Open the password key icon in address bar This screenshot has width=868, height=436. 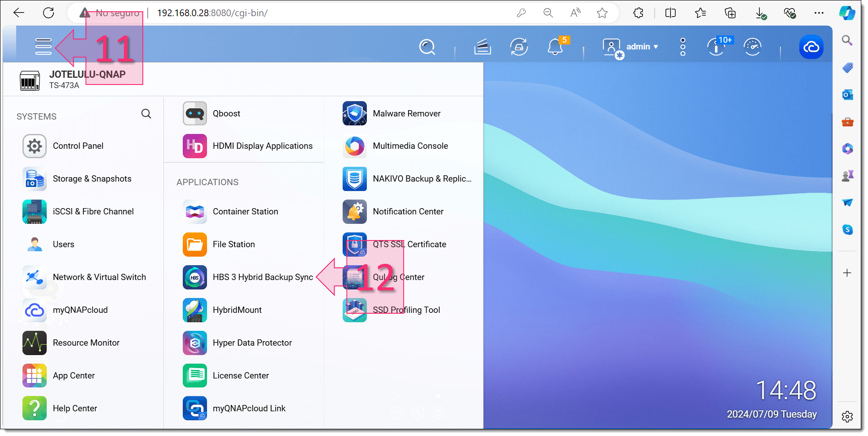pos(521,13)
